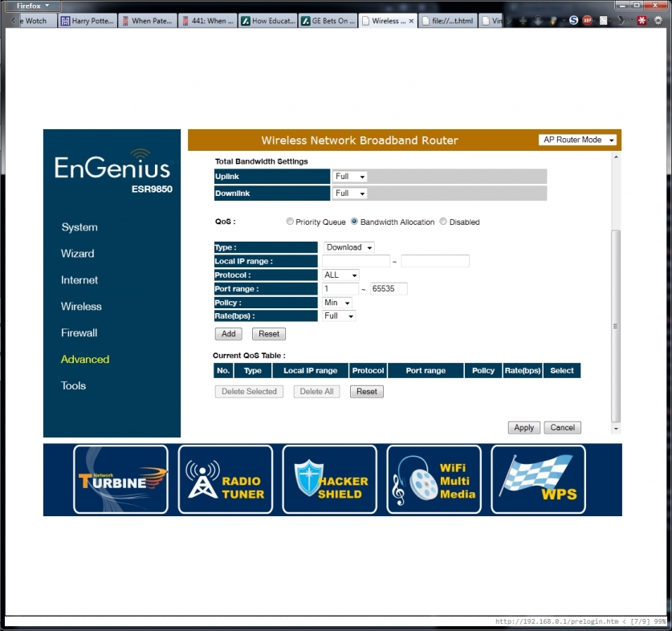The width and height of the screenshot is (672, 631).
Task: Click the scrollbar down arrow
Action: 616,428
